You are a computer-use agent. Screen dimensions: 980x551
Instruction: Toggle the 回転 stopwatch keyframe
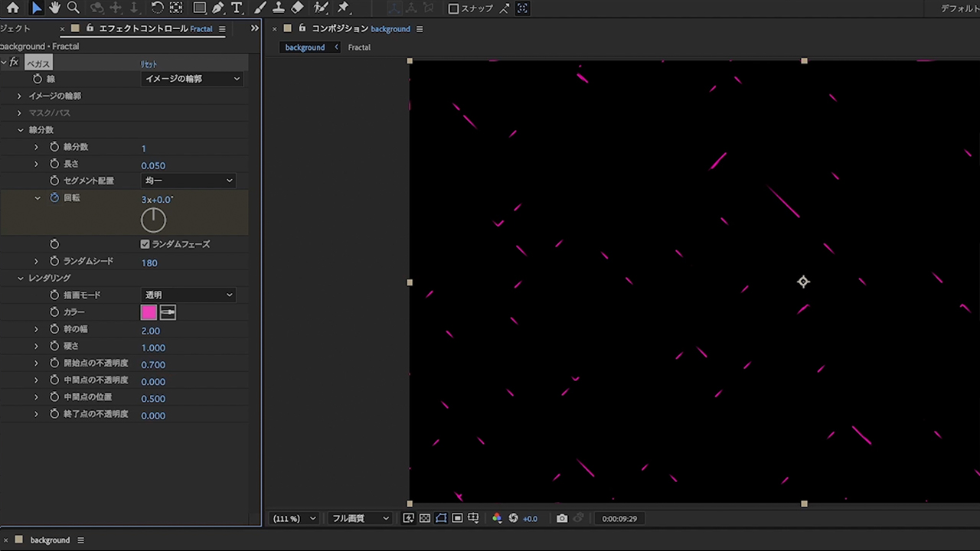click(54, 198)
